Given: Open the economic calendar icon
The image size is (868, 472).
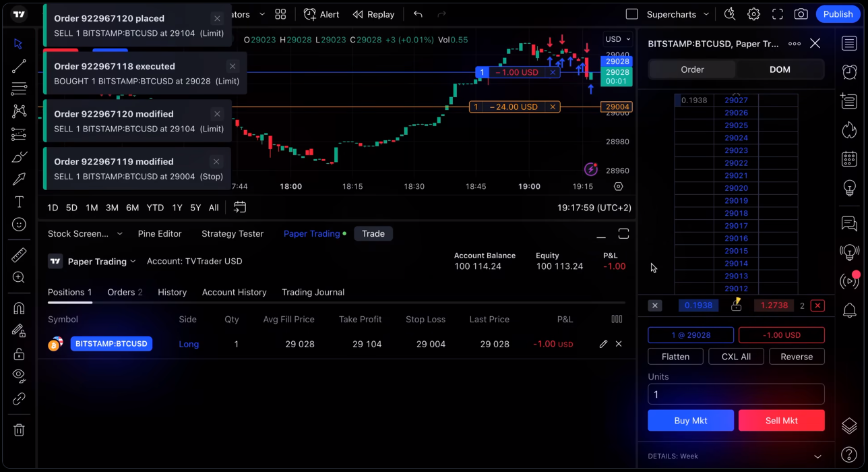Looking at the screenshot, I should click(x=849, y=159).
